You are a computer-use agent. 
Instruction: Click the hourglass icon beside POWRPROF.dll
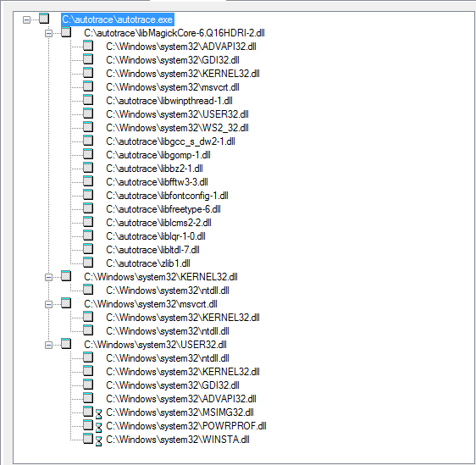[x=98, y=428]
